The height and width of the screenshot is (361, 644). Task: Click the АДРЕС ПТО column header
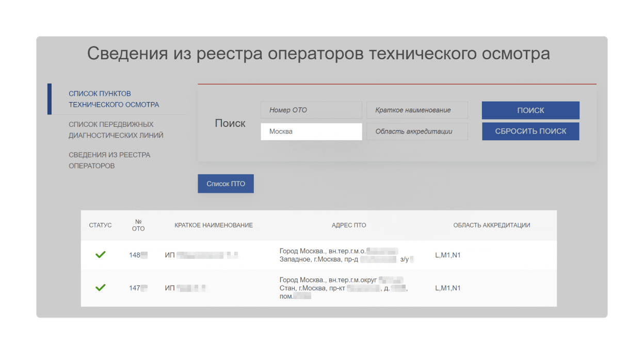coord(349,225)
